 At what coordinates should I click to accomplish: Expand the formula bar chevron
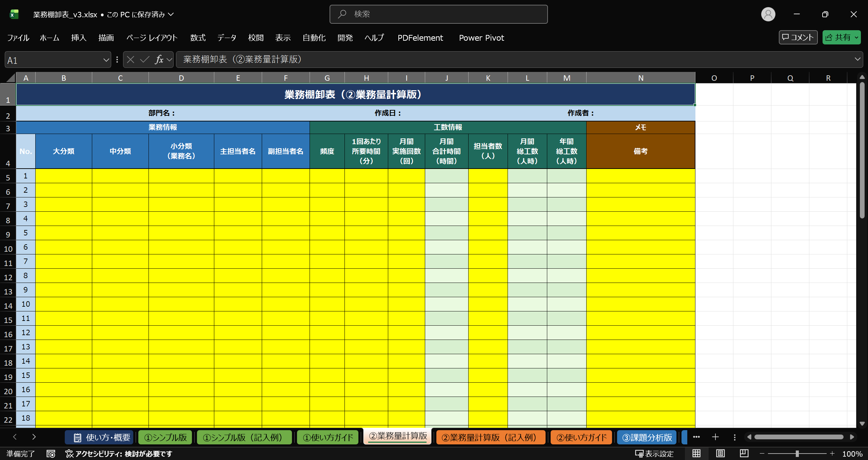click(x=857, y=59)
